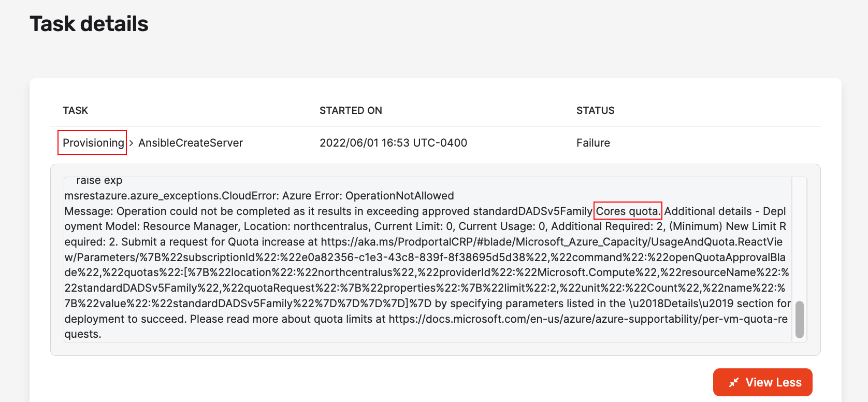Click inside the error log output area
Viewport: 868px width, 402px height.
pyautogui.click(x=414, y=259)
